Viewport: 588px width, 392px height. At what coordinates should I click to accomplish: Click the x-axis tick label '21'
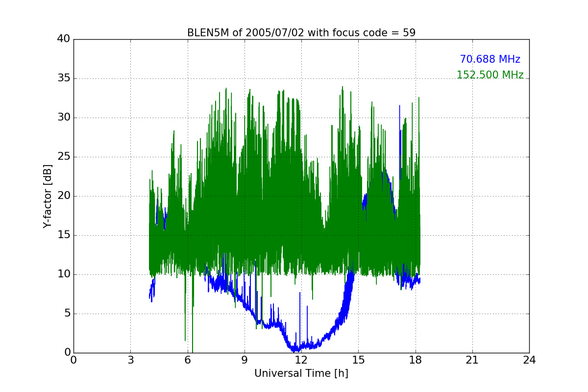(x=472, y=360)
